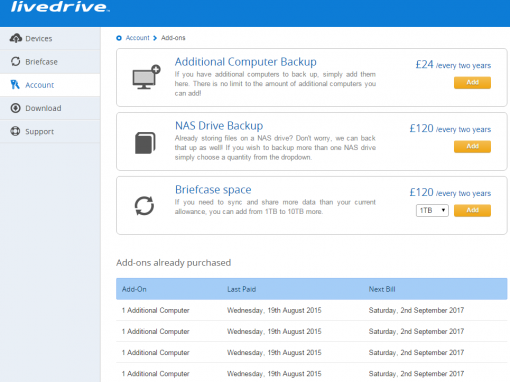The image size is (510, 382).
Task: Click the monitor-plus Additional Computer Backup icon
Action: click(x=146, y=77)
